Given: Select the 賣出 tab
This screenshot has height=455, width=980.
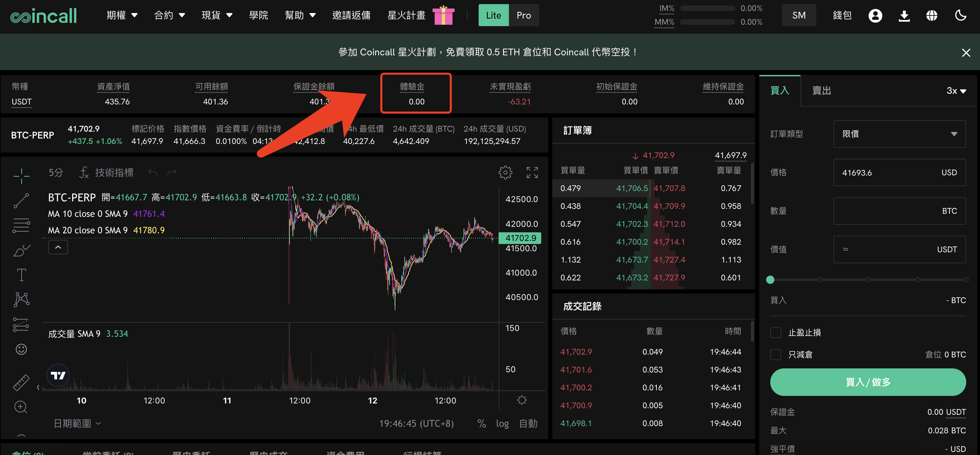Looking at the screenshot, I should pyautogui.click(x=821, y=90).
